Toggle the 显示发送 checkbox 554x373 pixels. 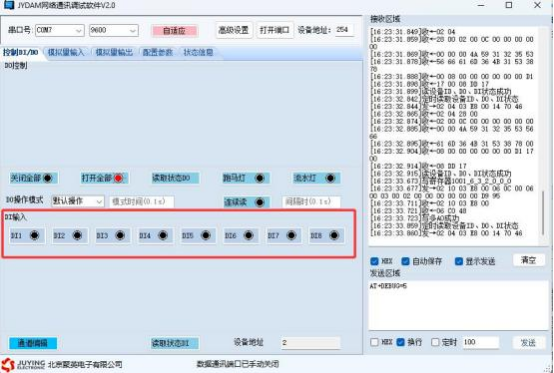(x=459, y=261)
